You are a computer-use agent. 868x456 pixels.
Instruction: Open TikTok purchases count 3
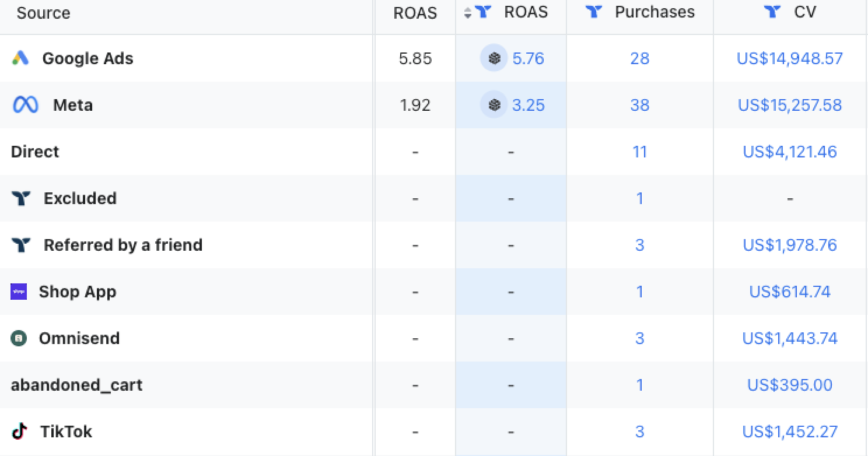point(640,432)
